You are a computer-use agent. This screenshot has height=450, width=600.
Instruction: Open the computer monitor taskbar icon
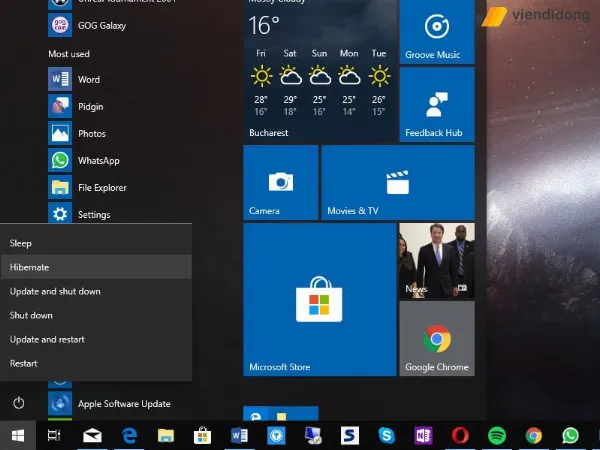click(x=313, y=435)
